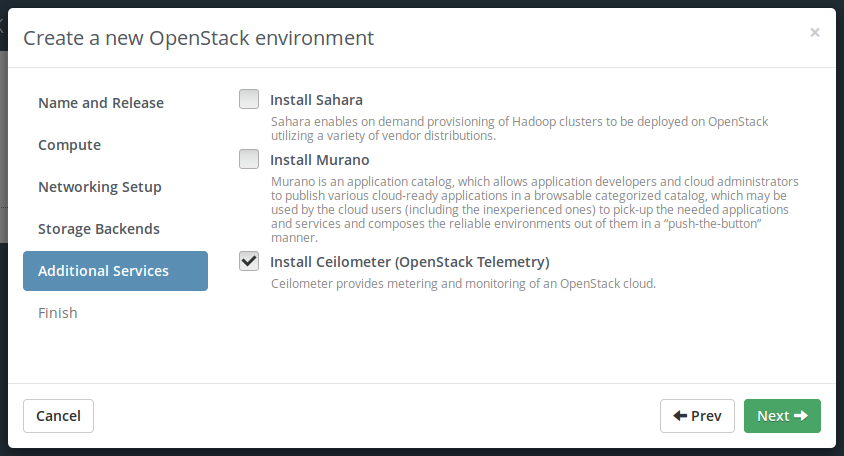Viewport: 844px width, 456px height.
Task: Click the Ceilometer metering and monitoring description
Action: tap(463, 284)
